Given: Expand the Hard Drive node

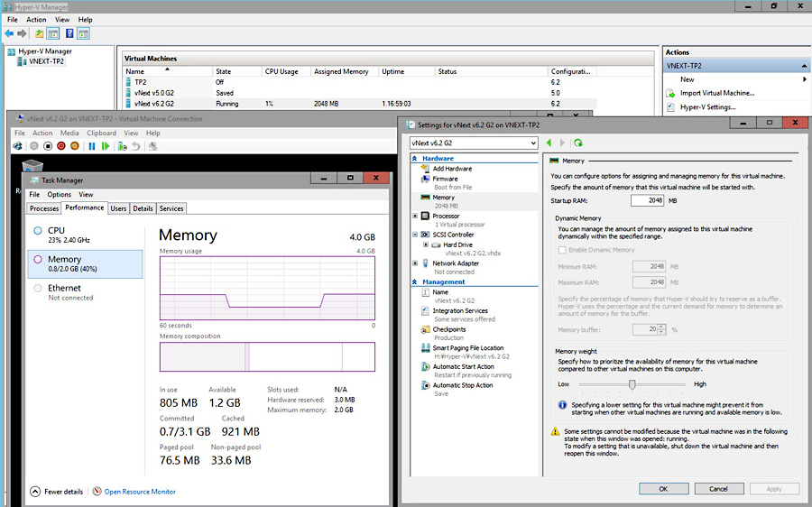Looking at the screenshot, I should (x=426, y=244).
